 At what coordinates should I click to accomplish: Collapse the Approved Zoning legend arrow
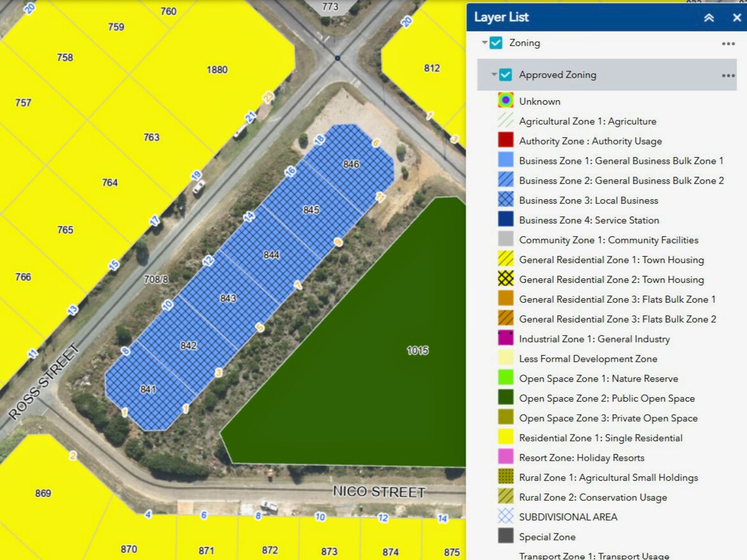tap(494, 74)
